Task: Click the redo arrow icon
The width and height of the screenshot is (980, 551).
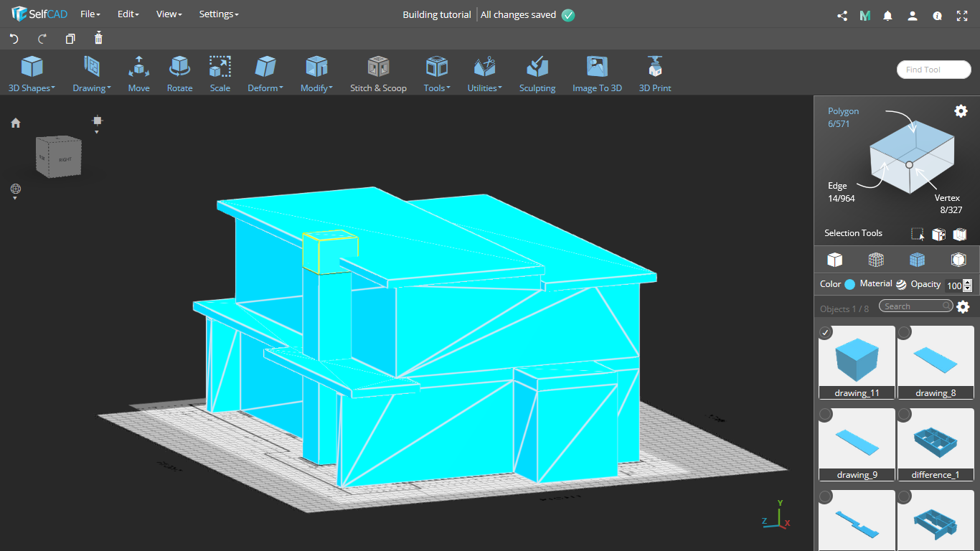Action: [42, 39]
